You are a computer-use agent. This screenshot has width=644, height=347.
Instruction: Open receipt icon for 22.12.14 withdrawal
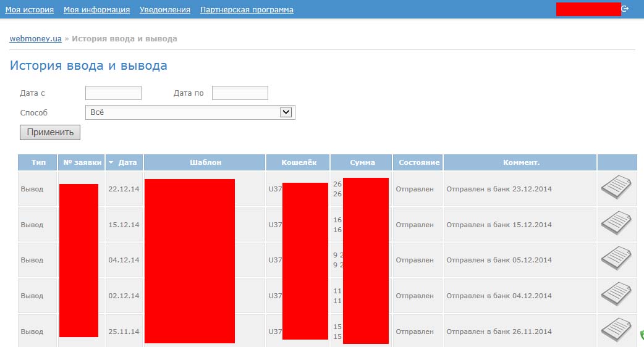(x=616, y=188)
